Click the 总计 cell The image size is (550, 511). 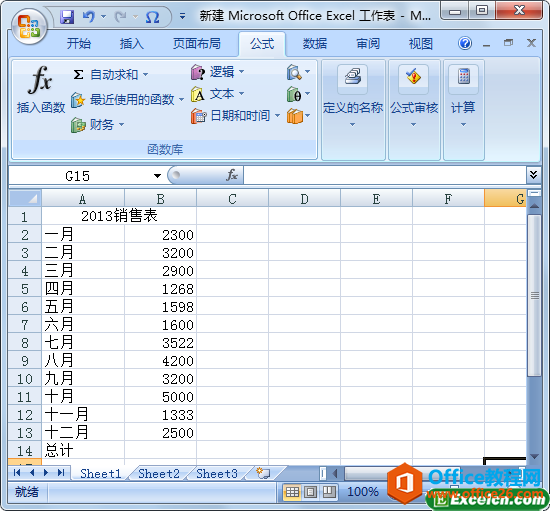[x=83, y=450]
